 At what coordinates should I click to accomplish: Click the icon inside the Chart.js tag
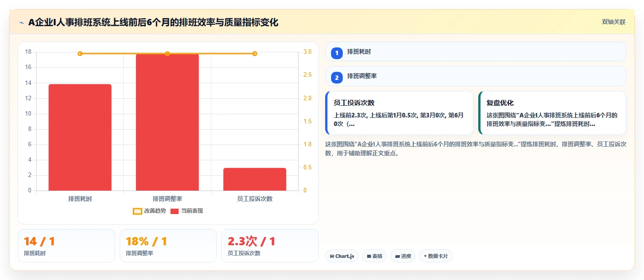pyautogui.click(x=332, y=257)
